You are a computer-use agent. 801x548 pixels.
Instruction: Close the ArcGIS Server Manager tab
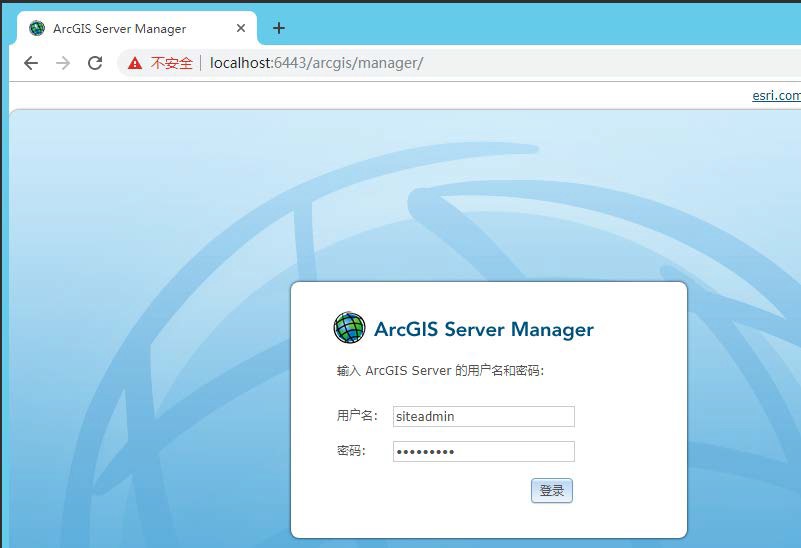[x=241, y=28]
